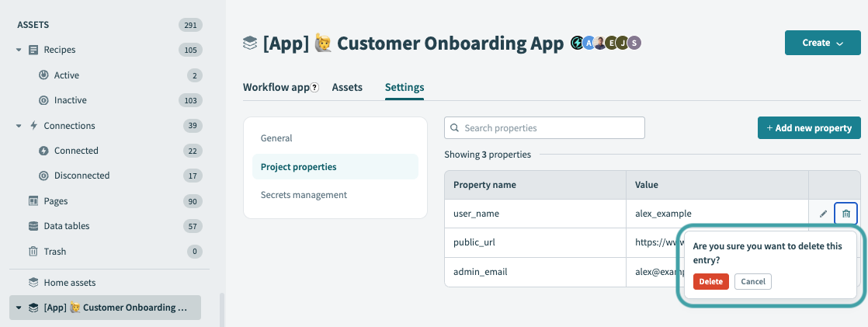Collapse the Connections tree section
This screenshot has width=868, height=327.
(19, 126)
